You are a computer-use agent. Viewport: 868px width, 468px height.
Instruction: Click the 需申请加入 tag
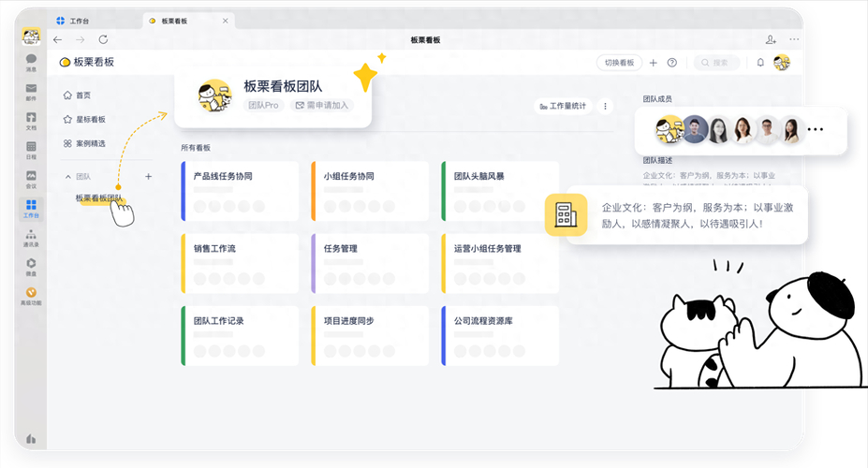point(322,105)
